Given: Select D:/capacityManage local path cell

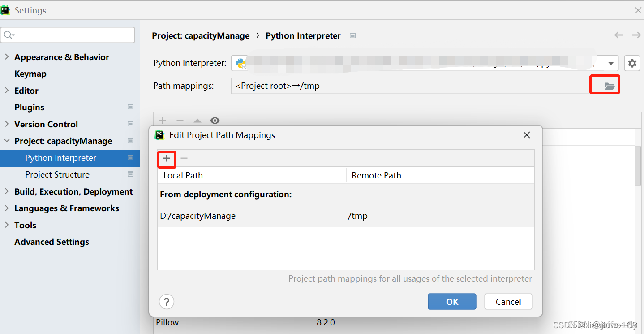Looking at the screenshot, I should pyautogui.click(x=197, y=216).
